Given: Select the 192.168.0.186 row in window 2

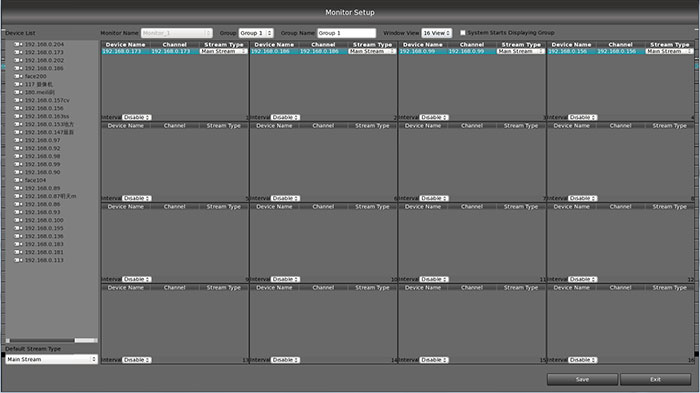Looking at the screenshot, I should (x=323, y=51).
